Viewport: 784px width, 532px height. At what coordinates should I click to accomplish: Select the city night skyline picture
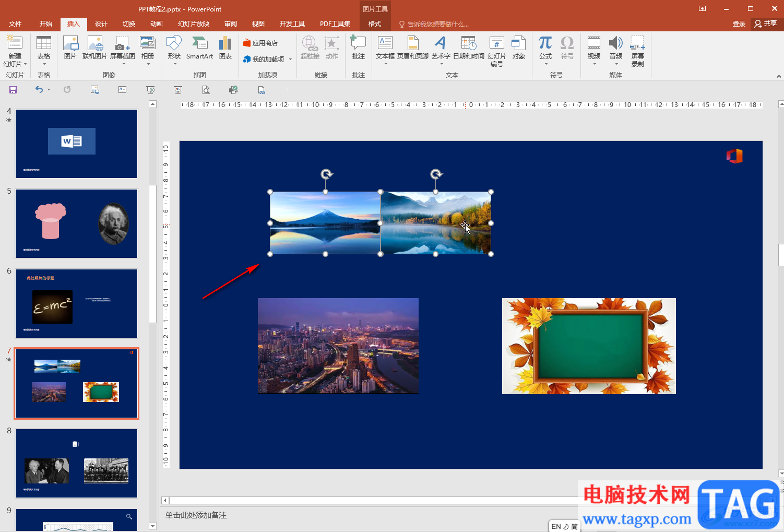pyautogui.click(x=338, y=346)
